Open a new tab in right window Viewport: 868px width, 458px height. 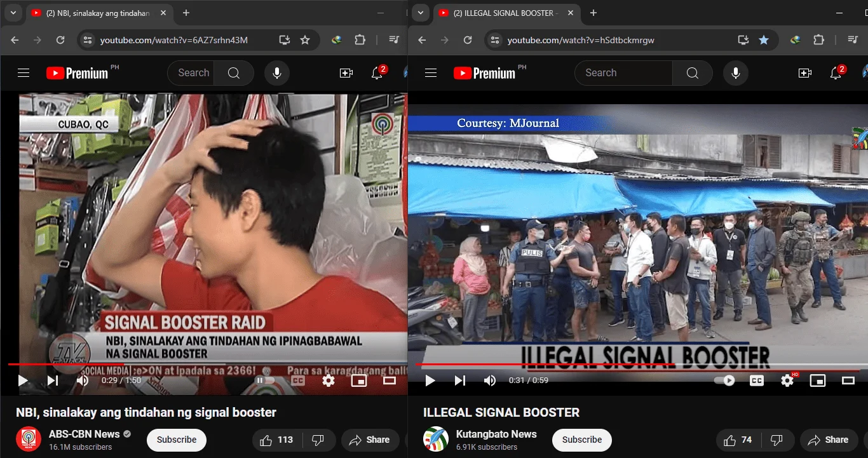593,13
